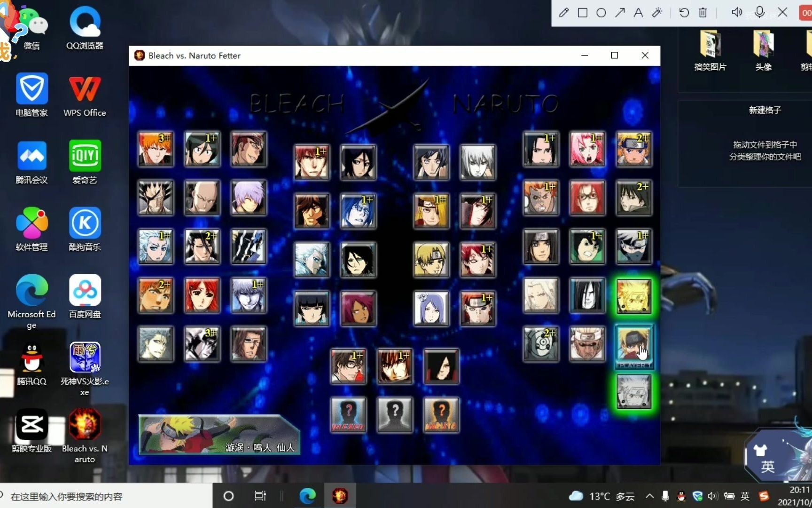
Task: Select long black-haired Madara portrait
Action: click(441, 366)
